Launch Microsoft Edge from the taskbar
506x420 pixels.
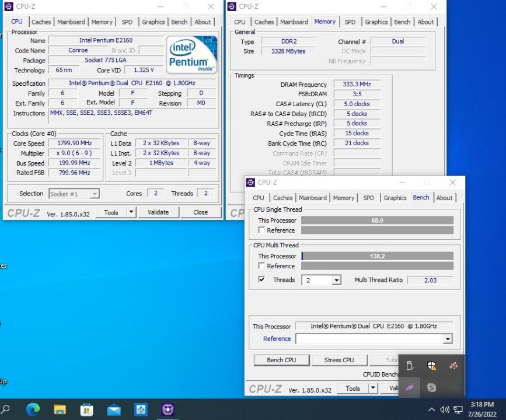[32, 409]
